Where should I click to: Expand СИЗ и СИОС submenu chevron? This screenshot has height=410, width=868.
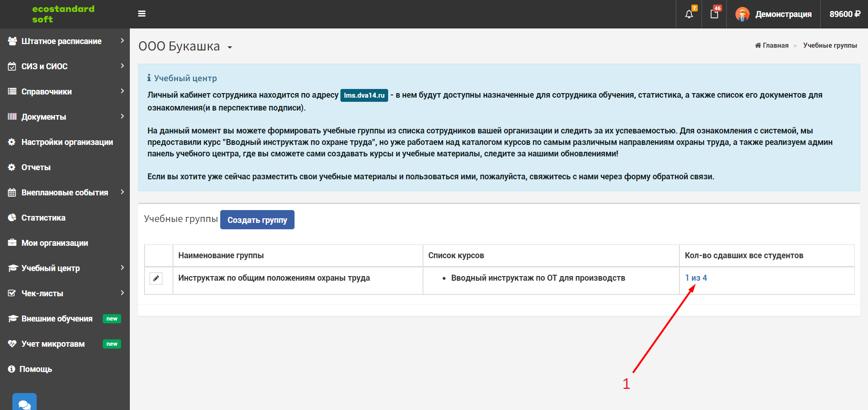pos(122,66)
